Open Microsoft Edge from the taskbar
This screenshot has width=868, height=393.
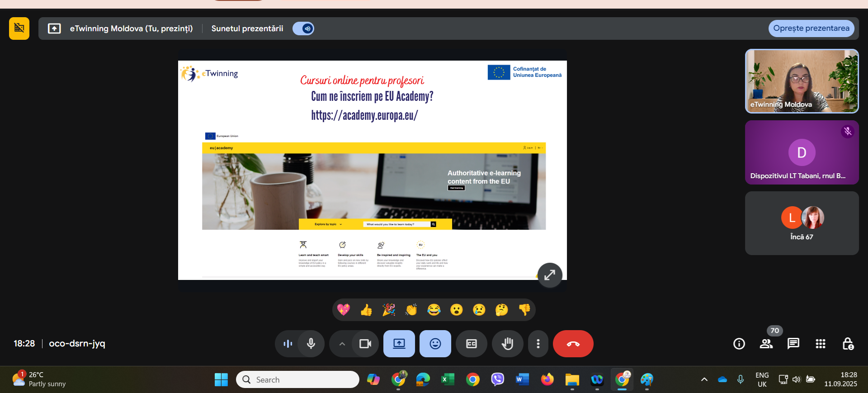click(423, 379)
